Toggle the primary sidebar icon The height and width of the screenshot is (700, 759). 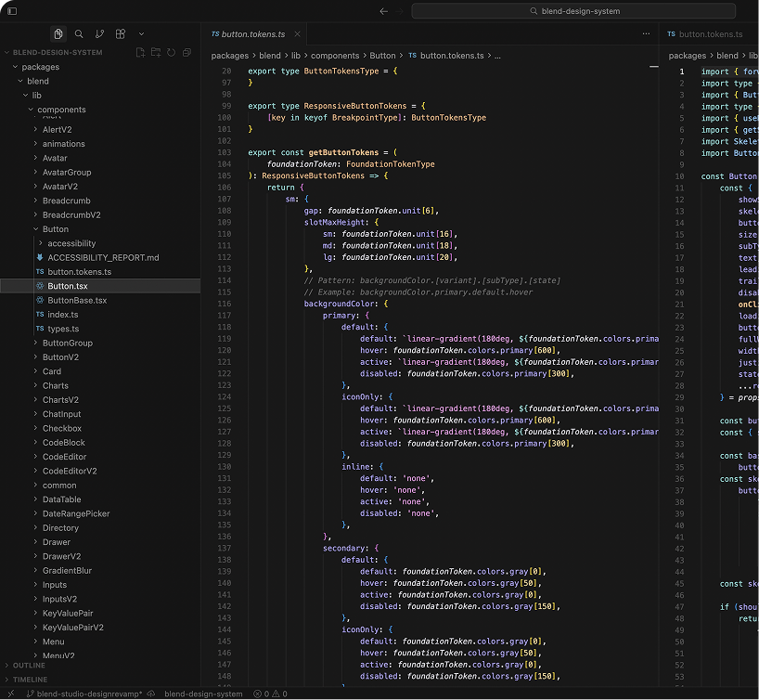click(x=12, y=10)
